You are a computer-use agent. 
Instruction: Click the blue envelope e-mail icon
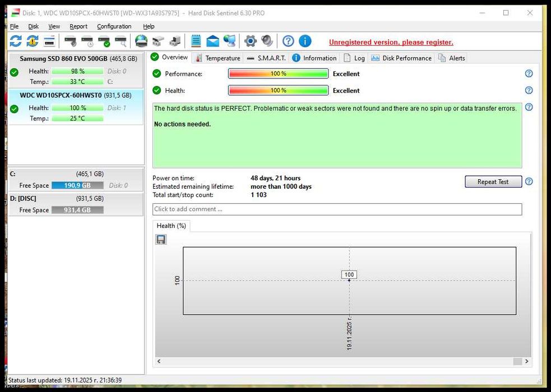click(x=212, y=41)
